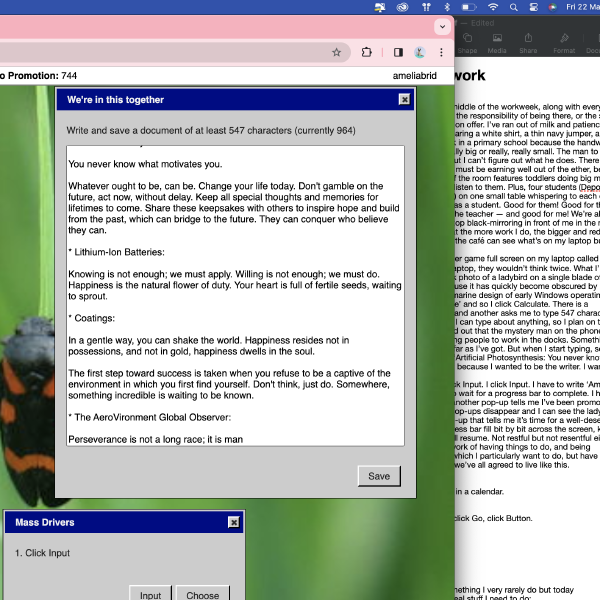Open the macOS Spotlight search icon
600x600 pixels.
pyautogui.click(x=514, y=7)
